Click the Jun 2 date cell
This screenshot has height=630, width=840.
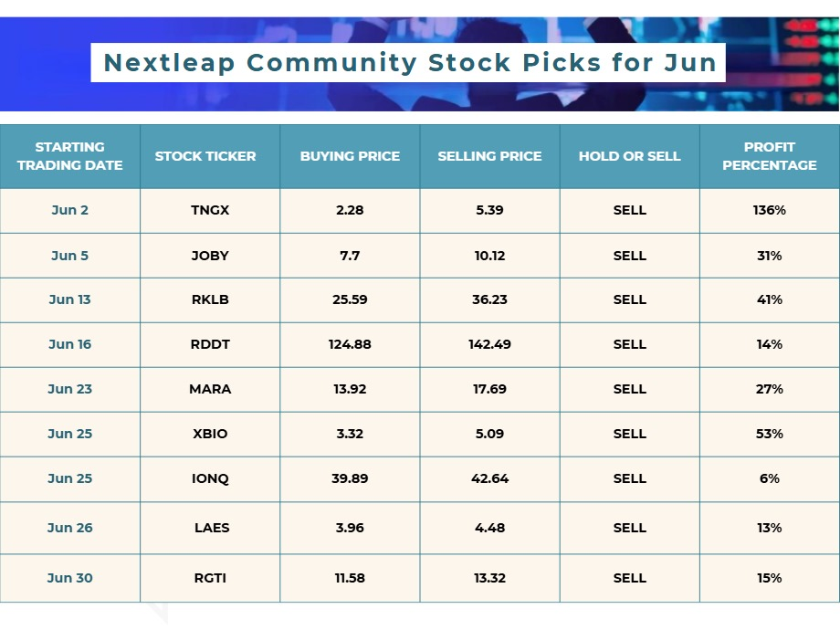69,211
